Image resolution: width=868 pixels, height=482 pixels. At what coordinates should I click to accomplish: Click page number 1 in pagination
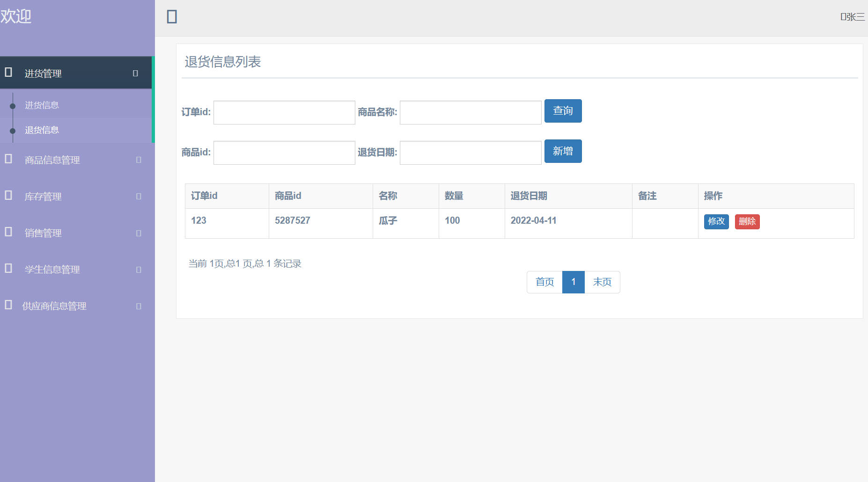point(573,282)
